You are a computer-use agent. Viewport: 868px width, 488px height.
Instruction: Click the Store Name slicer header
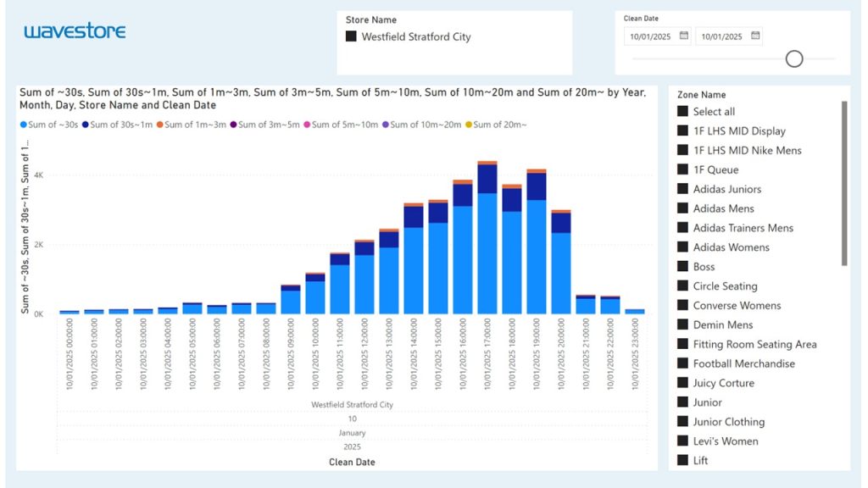[371, 20]
